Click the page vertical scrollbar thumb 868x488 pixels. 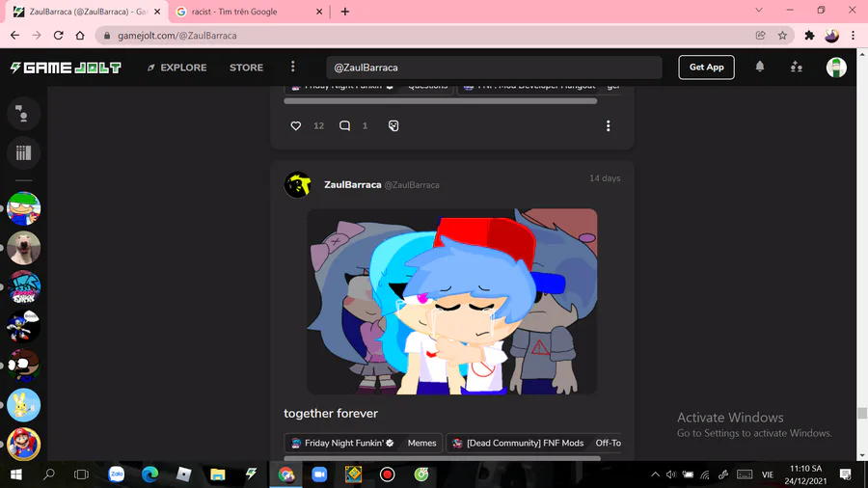(x=862, y=414)
